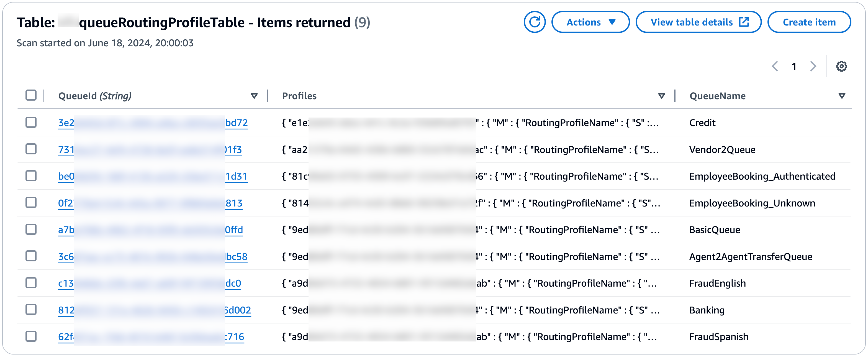Screen dimensions: 868x357
Task: Click external link icon in View table details
Action: pyautogui.click(x=744, y=22)
